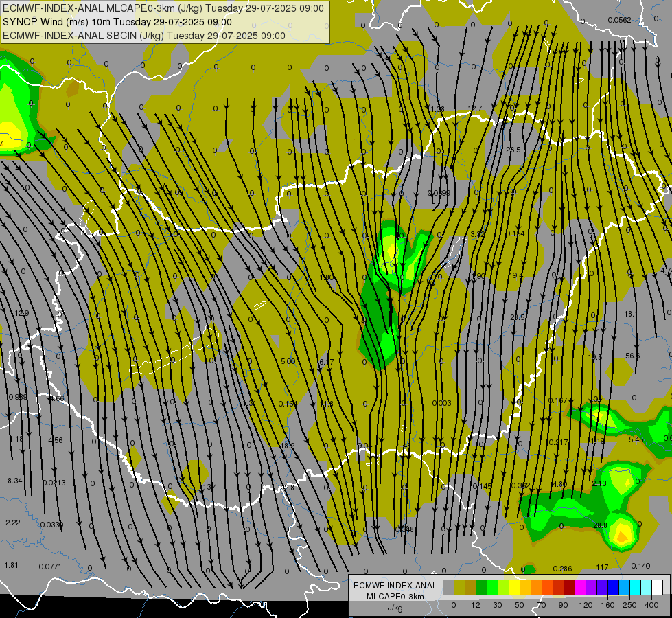Select the cyan legend swatch

(635, 587)
